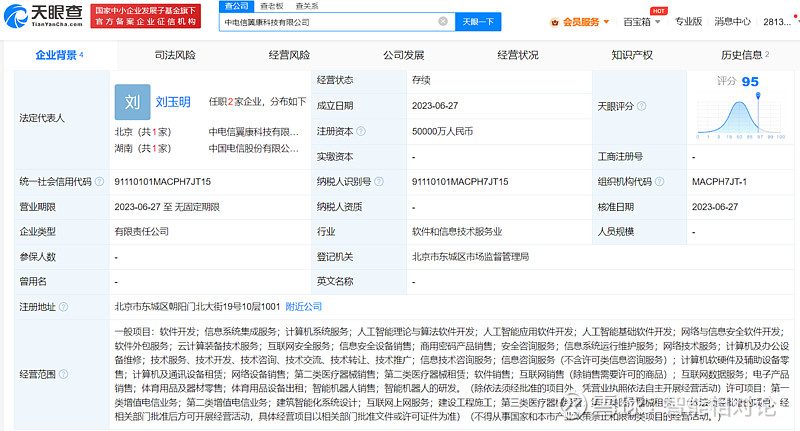Screen dimensions: 800x431
Task: Open 附近公司 link
Action: pos(304,307)
